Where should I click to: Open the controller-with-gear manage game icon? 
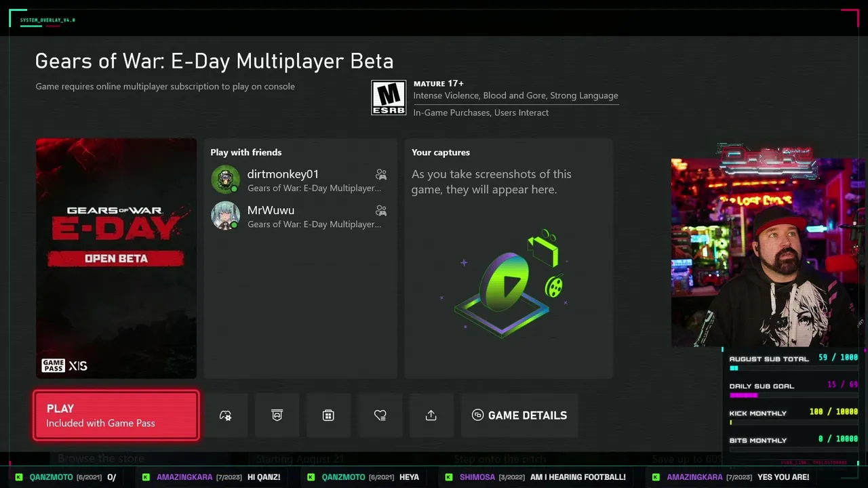pos(226,415)
